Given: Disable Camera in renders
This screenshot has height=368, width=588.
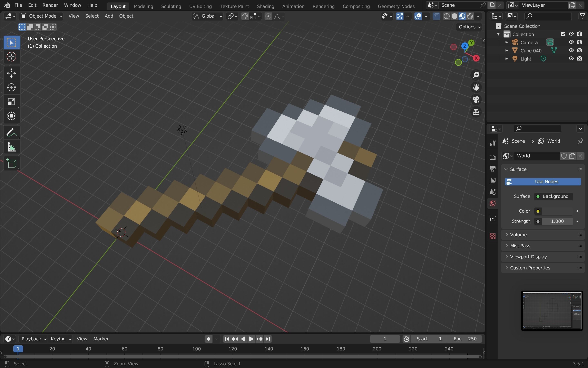Looking at the screenshot, I should tap(579, 42).
